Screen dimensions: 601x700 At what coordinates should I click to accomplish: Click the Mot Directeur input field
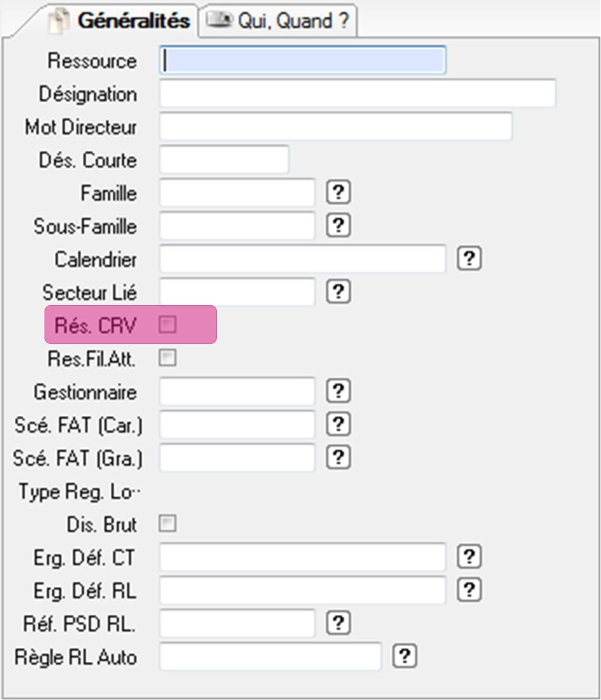tap(335, 127)
